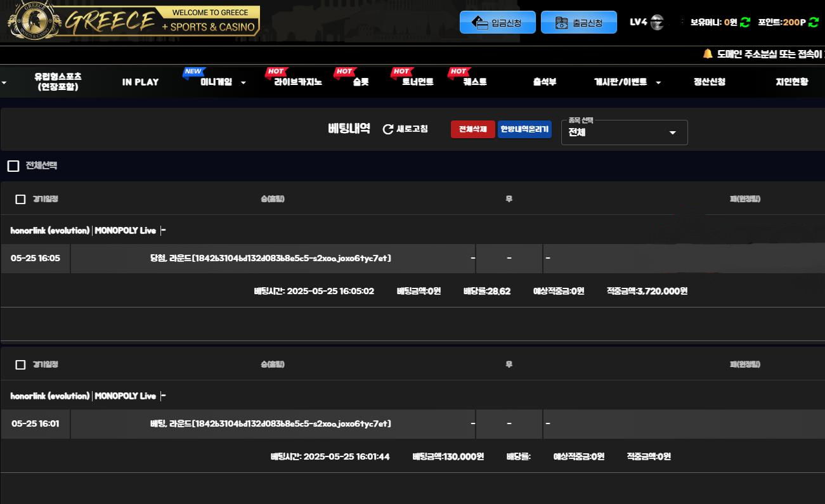Go to the IN PLAY section
The width and height of the screenshot is (825, 504).
(141, 82)
